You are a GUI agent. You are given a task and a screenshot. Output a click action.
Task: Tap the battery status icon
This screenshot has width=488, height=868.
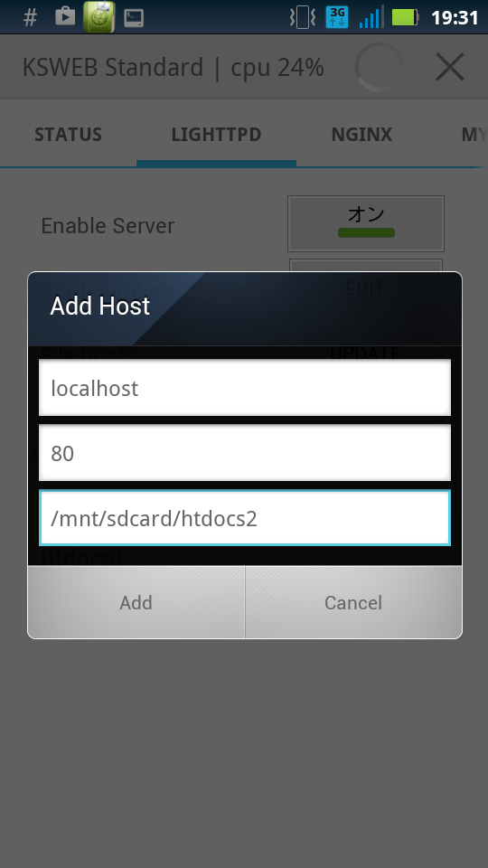tap(406, 18)
